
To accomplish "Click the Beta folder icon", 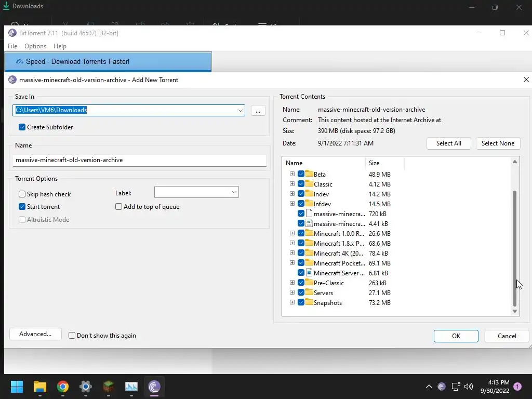I will [x=309, y=174].
